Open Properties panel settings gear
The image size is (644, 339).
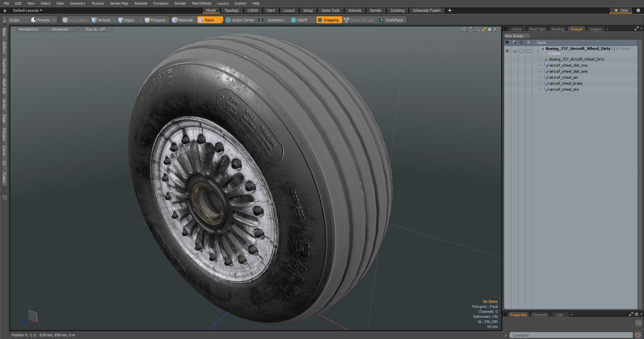pyautogui.click(x=637, y=314)
